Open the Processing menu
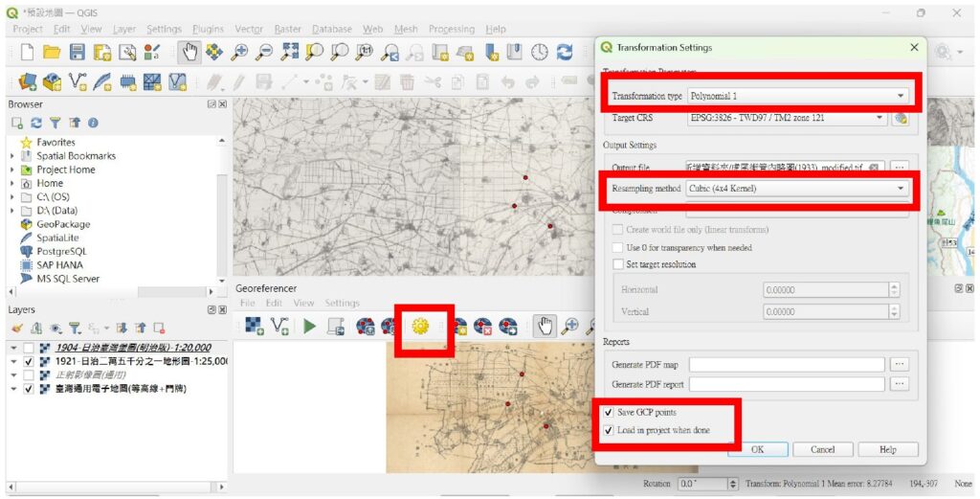980x499 pixels. [x=452, y=30]
